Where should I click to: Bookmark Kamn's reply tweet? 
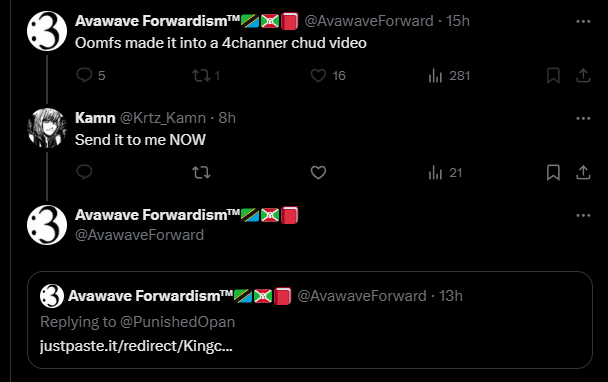(x=553, y=172)
